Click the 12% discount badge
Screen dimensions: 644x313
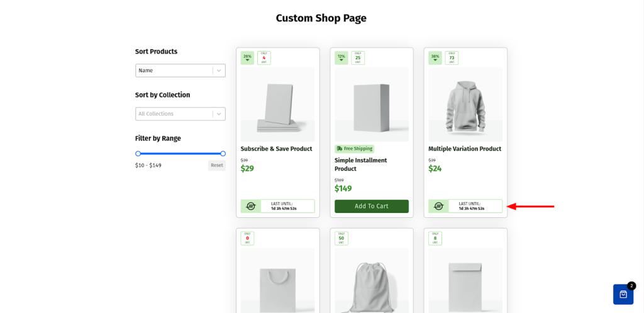coord(341,58)
